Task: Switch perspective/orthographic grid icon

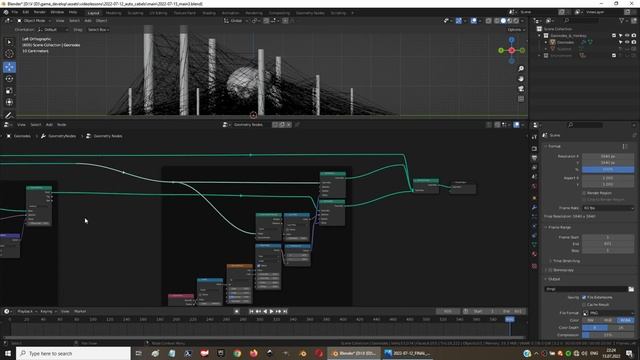Action: 521,99
